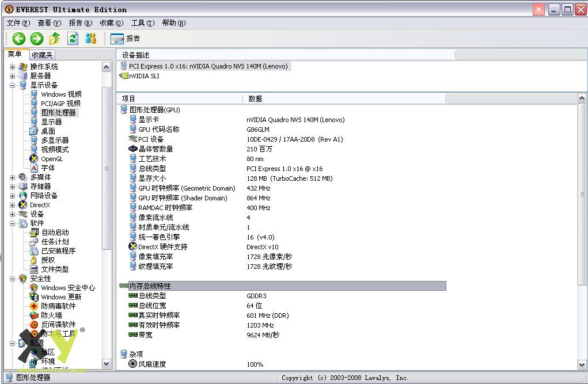Select 图形处理器 in the tree

59,112
